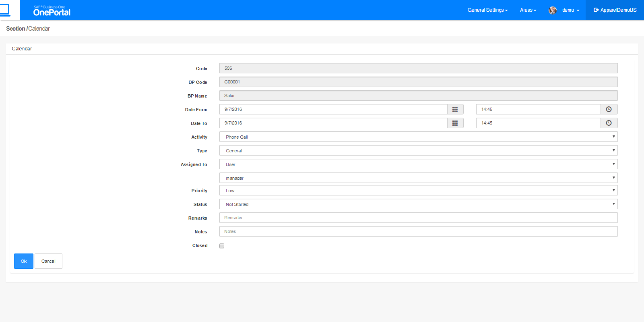The height and width of the screenshot is (322, 644).
Task: Open the Areas menu
Action: tap(528, 10)
